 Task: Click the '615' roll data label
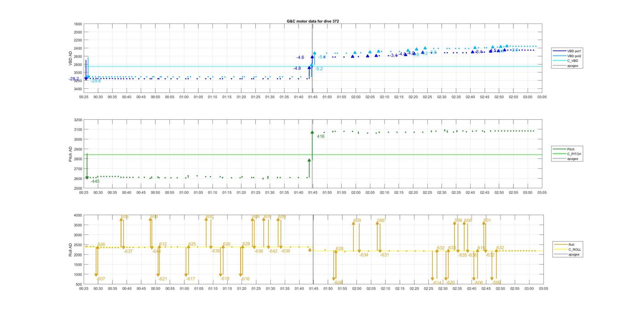point(481,248)
